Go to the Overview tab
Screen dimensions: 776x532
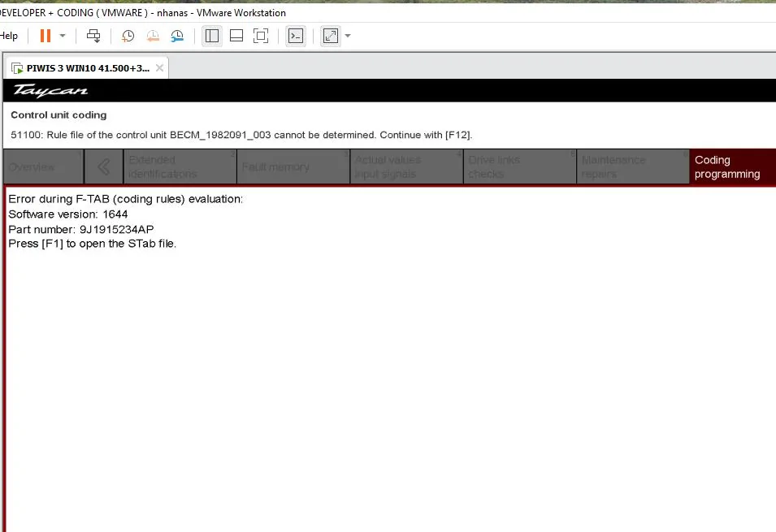pyautogui.click(x=44, y=167)
